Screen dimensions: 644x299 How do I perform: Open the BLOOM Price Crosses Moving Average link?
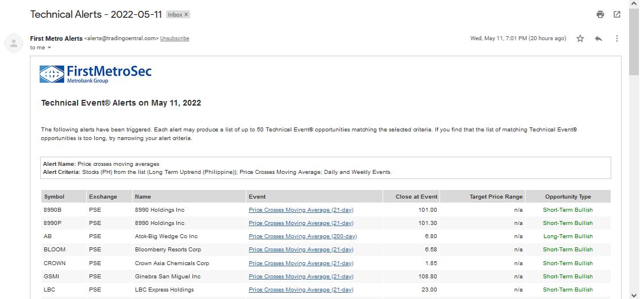point(301,250)
